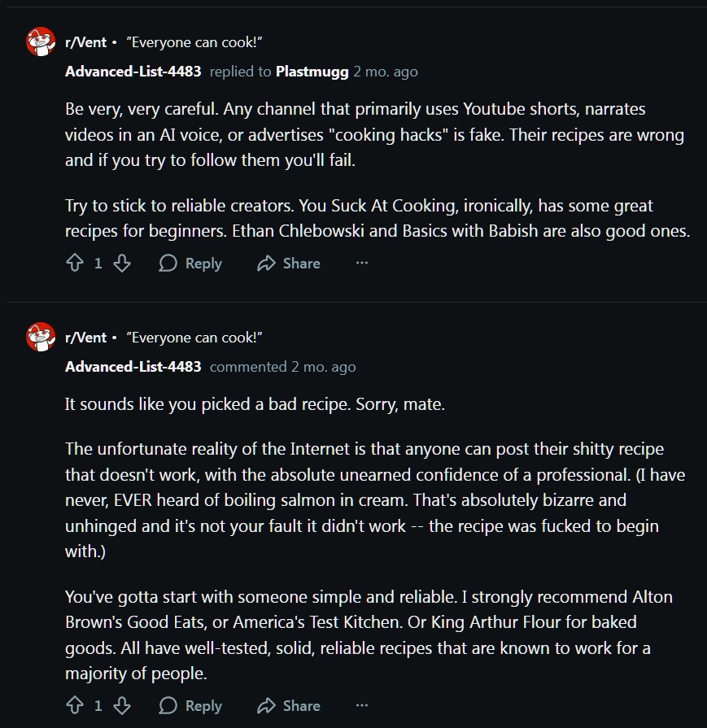Open Advanced-List-4483 profile in second comment
Viewport: 707px width, 728px height.
[133, 367]
